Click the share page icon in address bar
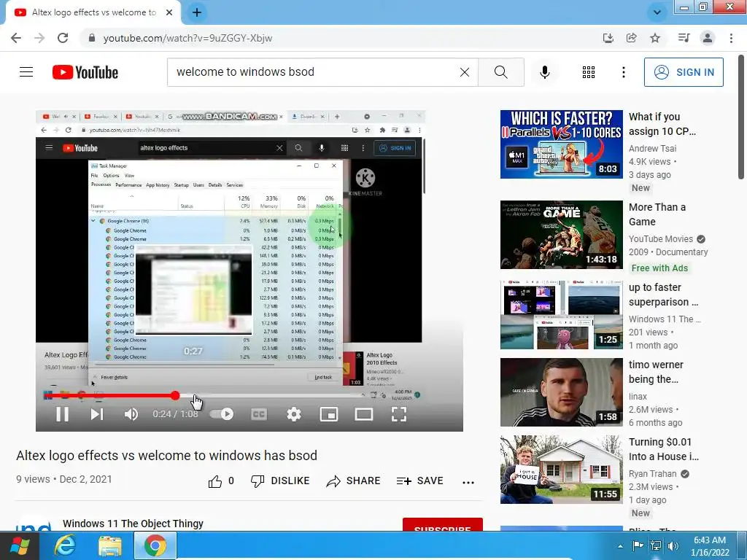Viewport: 747px width, 560px height. [x=631, y=38]
